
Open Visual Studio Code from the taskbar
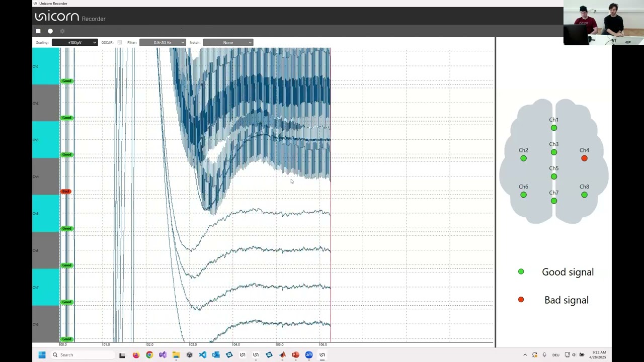pos(202,355)
